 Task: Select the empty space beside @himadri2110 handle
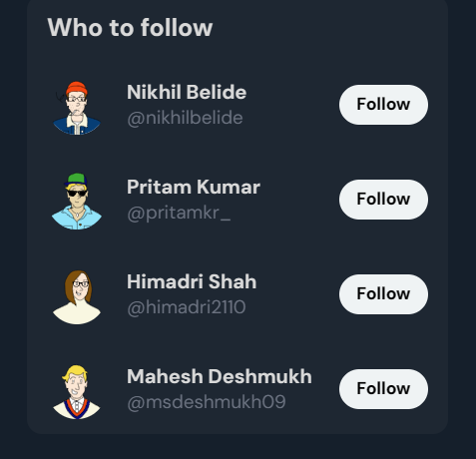click(290, 307)
